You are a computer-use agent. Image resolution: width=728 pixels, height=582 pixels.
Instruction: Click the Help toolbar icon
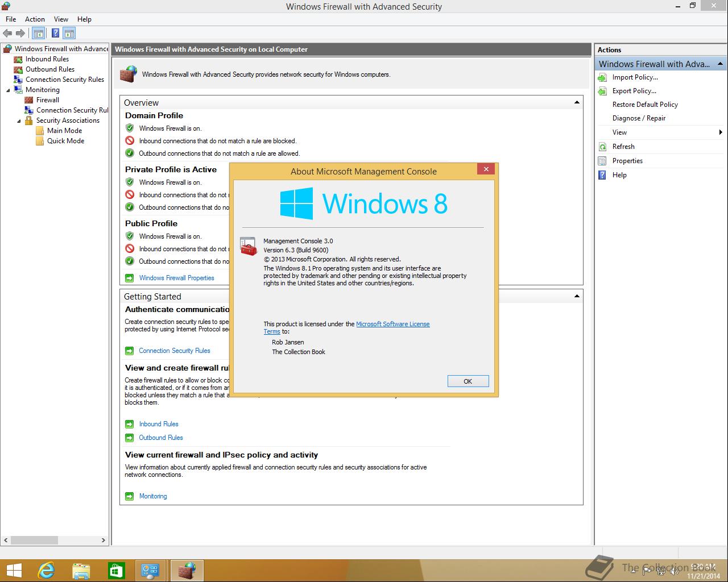click(x=56, y=34)
